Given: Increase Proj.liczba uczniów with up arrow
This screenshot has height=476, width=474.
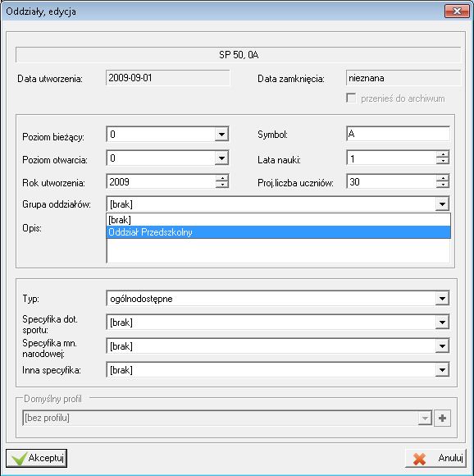Looking at the screenshot, I should tap(443, 179).
